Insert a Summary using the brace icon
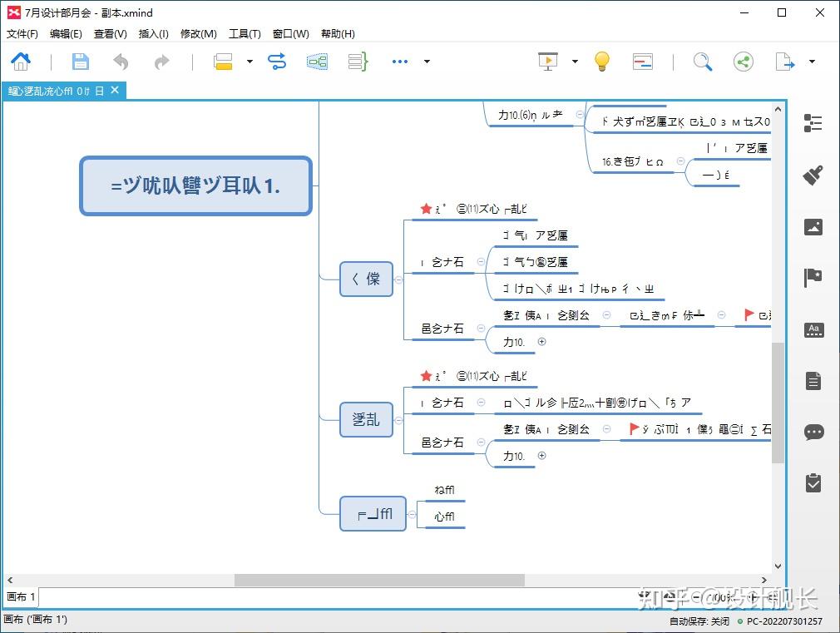Image resolution: width=840 pixels, height=633 pixels. [357, 62]
